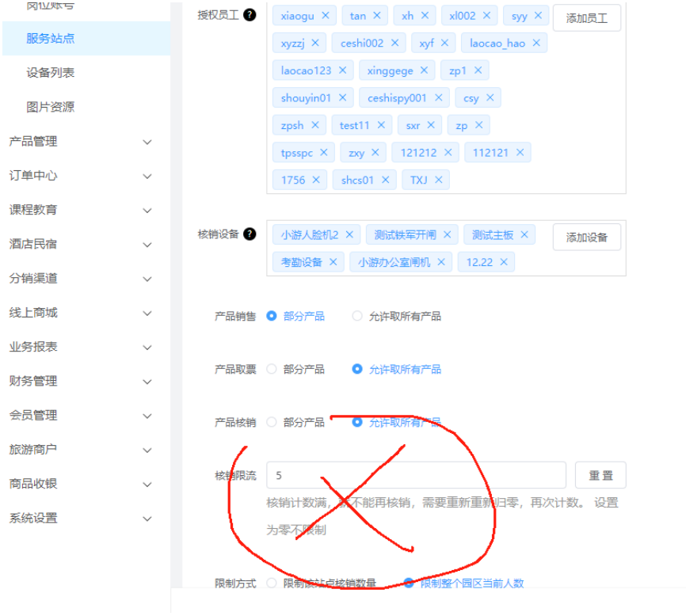Open 图片资源 in the sidebar
This screenshot has width=686, height=616.
coord(51,107)
